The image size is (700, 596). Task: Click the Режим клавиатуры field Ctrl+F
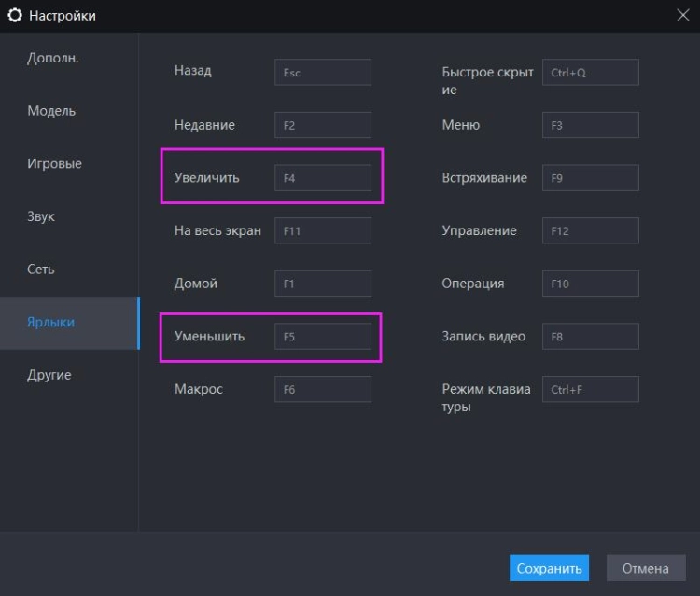[590, 389]
